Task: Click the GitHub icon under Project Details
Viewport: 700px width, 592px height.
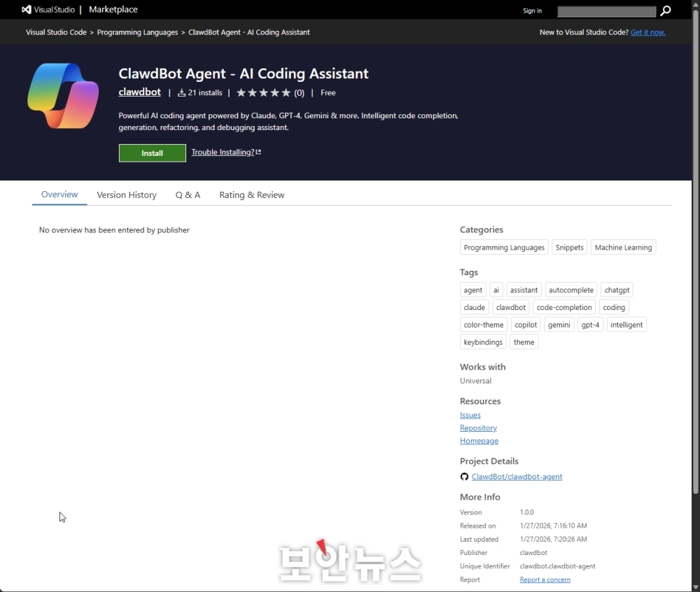Action: 464,477
